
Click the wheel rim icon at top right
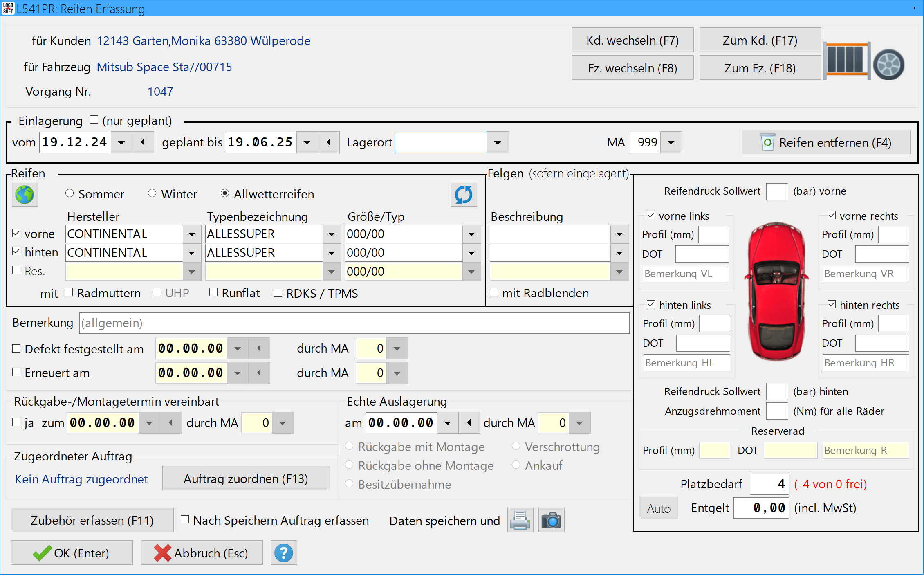(x=889, y=65)
